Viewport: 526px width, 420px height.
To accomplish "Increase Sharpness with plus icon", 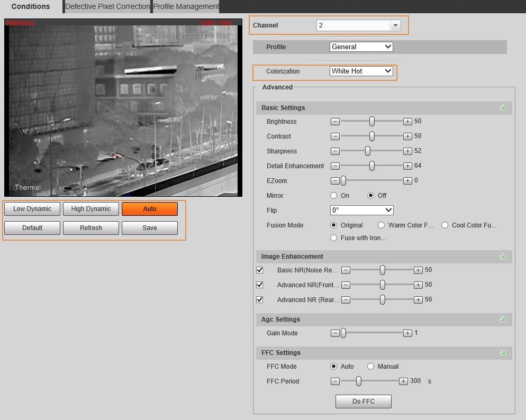I will coord(407,151).
